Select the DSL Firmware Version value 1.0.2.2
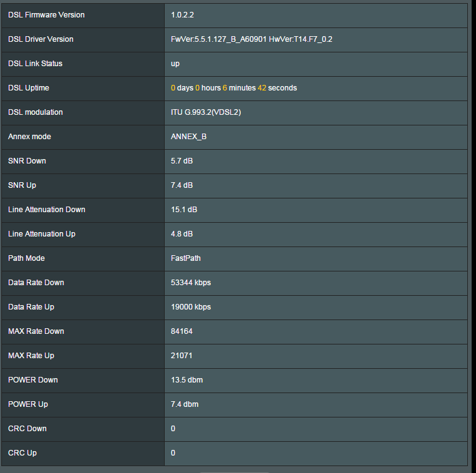476x473 pixels. pyautogui.click(x=182, y=15)
